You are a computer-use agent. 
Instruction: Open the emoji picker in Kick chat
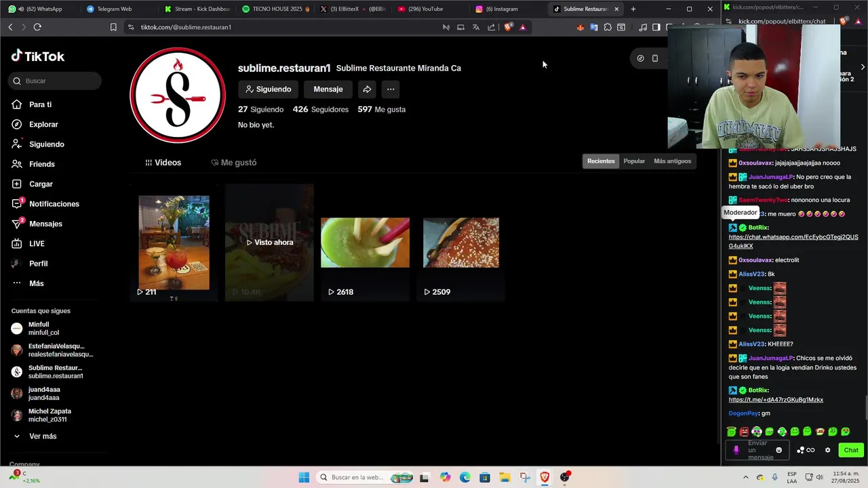click(x=778, y=450)
